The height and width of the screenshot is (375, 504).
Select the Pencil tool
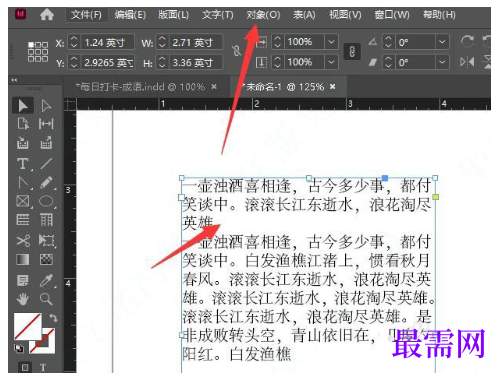coord(46,183)
